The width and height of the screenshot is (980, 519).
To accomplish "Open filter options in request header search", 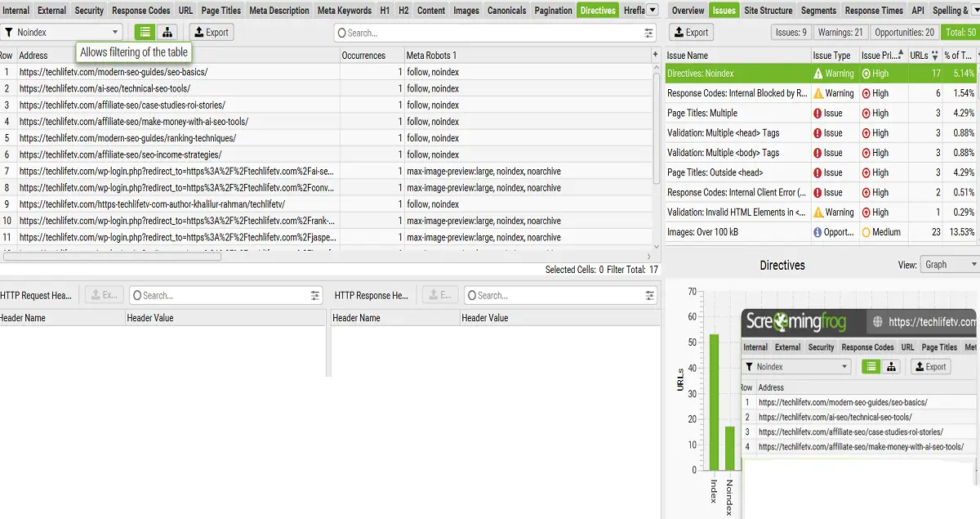I will [x=315, y=295].
